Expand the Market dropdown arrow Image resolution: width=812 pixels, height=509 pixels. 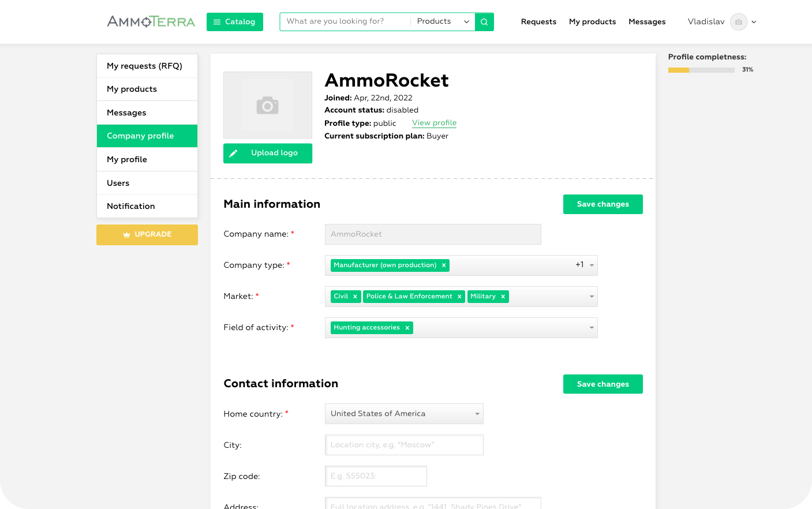click(592, 297)
